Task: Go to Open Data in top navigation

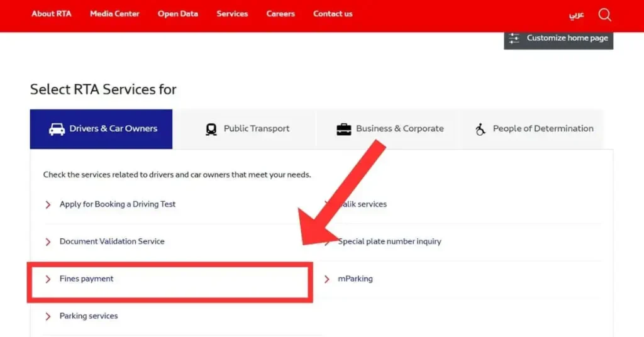Action: [177, 14]
